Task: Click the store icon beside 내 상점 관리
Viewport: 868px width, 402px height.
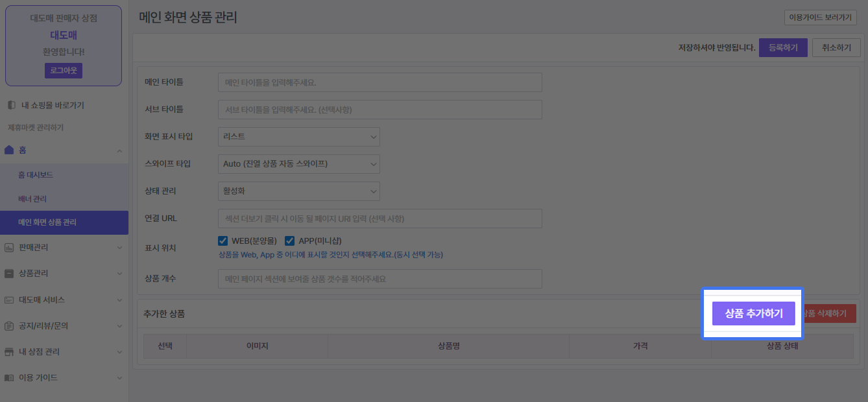Action: pos(9,352)
